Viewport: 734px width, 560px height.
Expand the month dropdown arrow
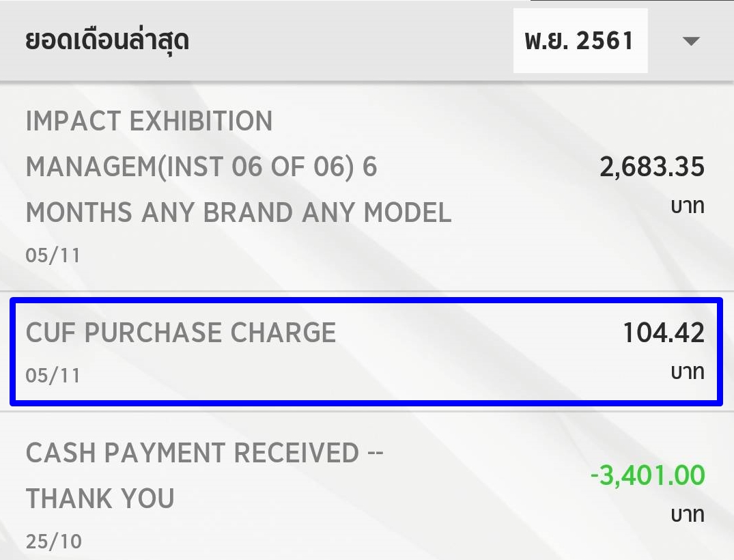click(x=691, y=42)
